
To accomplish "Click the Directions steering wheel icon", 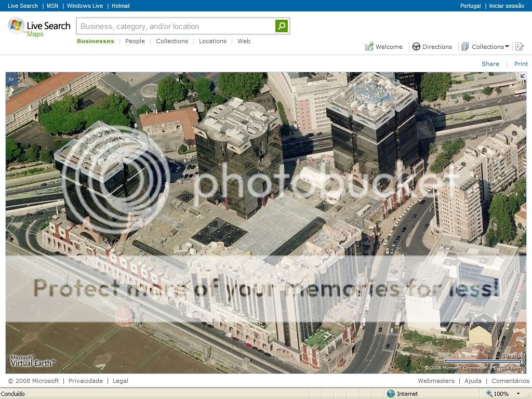I will coord(416,47).
